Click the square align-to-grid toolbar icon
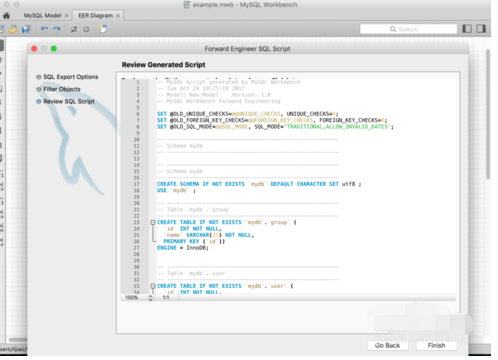Image resolution: width=498 pixels, height=360 pixels. click(x=86, y=29)
